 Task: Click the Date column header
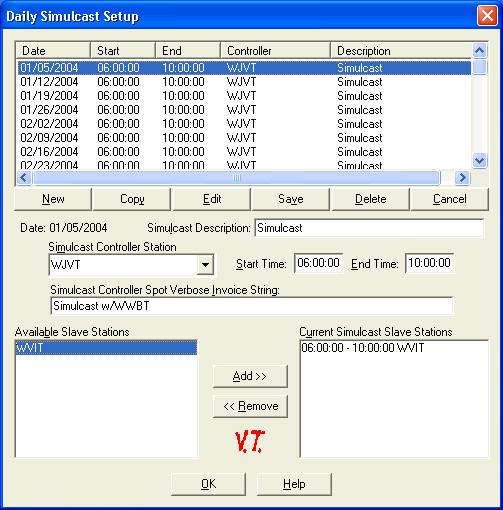[x=53, y=51]
